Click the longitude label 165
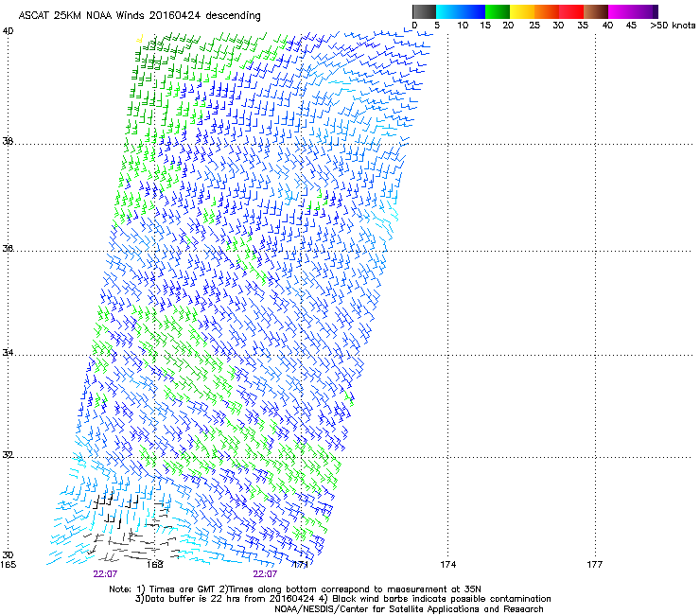Screen dimensions: 700x615 click(8, 565)
